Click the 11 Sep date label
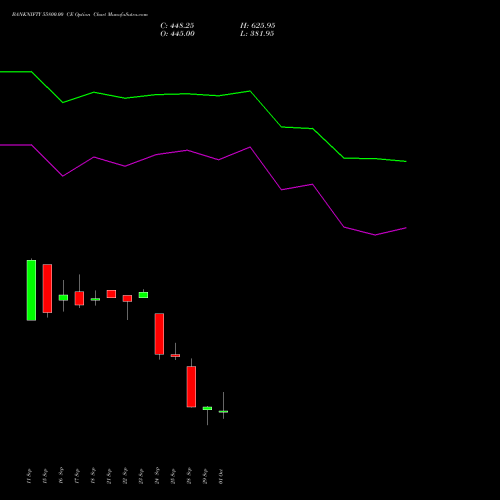This screenshot has width=500, height=500. point(29,476)
